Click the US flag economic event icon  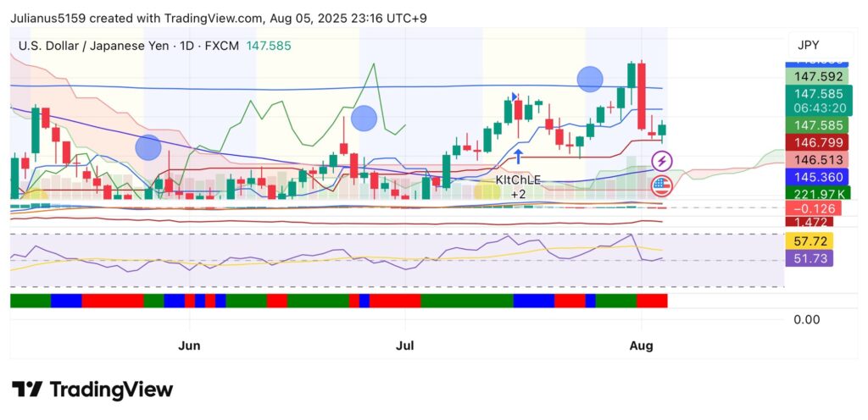point(662,185)
